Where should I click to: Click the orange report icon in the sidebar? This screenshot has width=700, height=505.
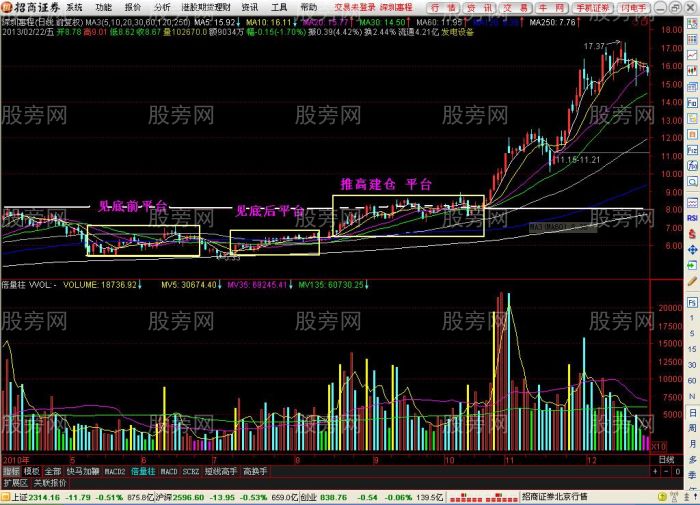pos(692,134)
